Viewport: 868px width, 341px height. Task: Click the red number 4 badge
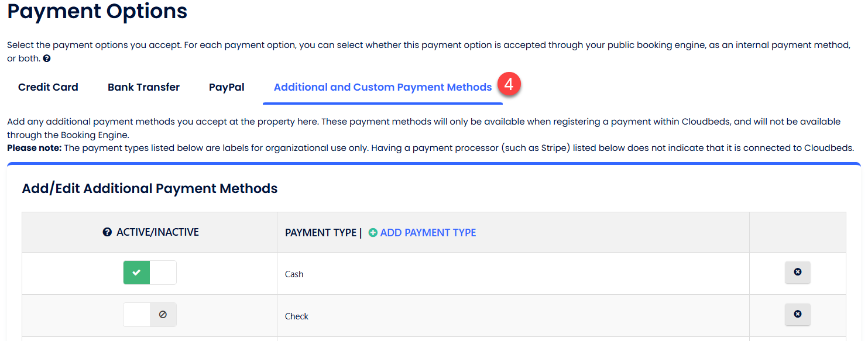pyautogui.click(x=509, y=85)
